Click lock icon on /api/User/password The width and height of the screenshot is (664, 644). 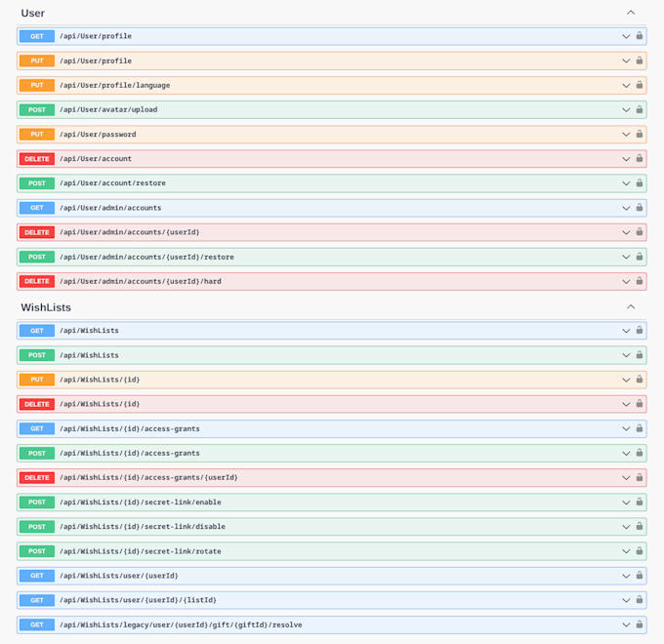[x=639, y=134]
